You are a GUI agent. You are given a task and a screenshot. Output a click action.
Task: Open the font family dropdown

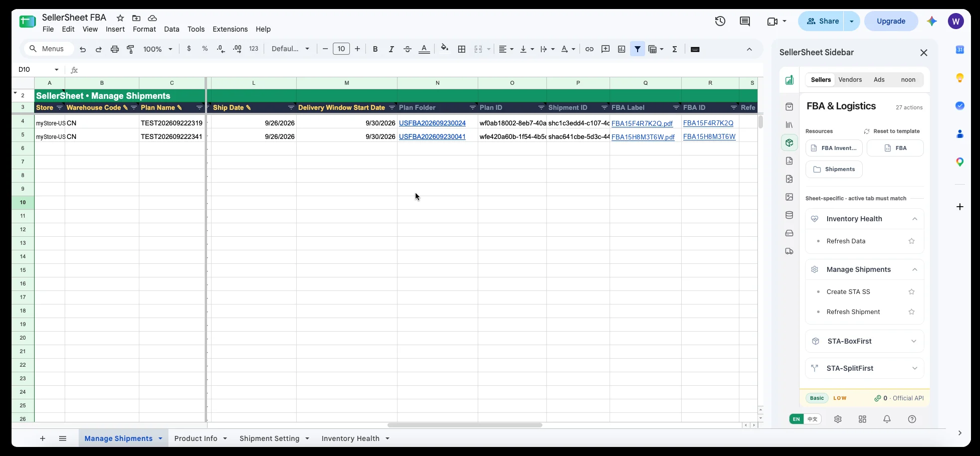coord(290,49)
